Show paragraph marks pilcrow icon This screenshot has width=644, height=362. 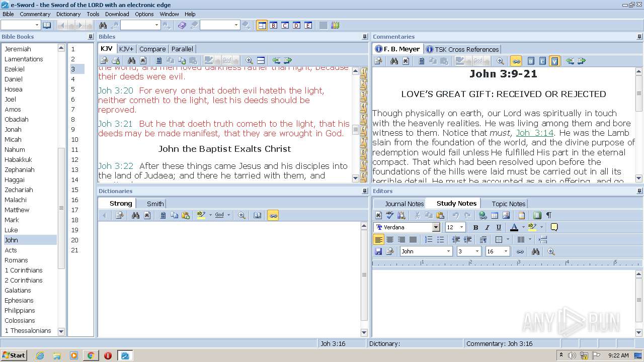548,215
